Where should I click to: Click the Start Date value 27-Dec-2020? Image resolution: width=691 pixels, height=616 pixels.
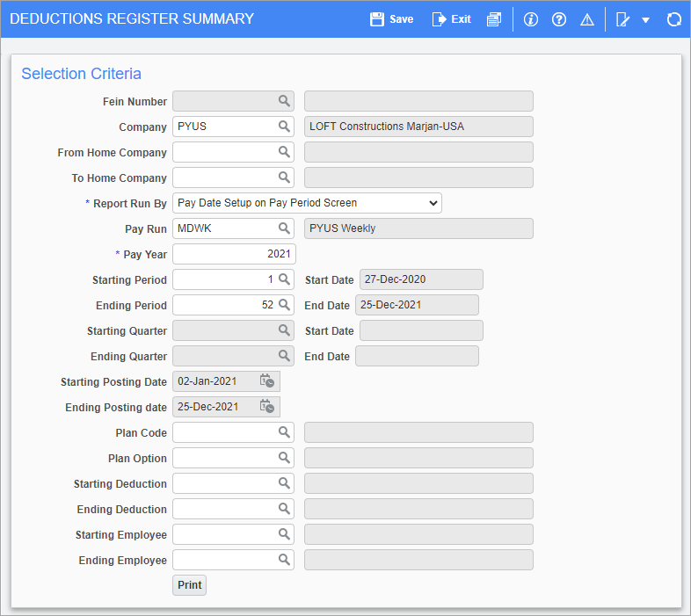pyautogui.click(x=421, y=279)
